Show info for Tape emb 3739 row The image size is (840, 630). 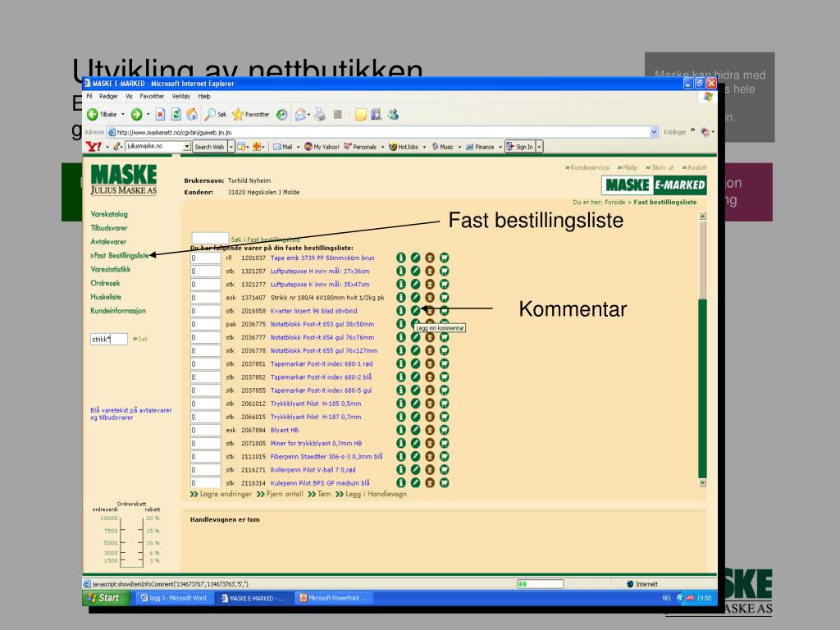pos(400,258)
